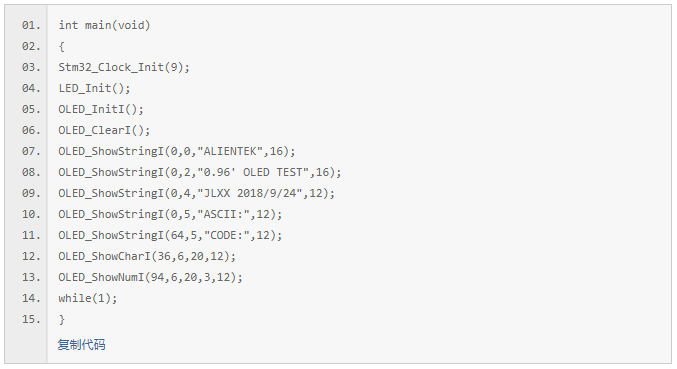Image resolution: width=677 pixels, height=369 pixels.
Task: Select line number 03 in gutter
Action: pyautogui.click(x=31, y=67)
